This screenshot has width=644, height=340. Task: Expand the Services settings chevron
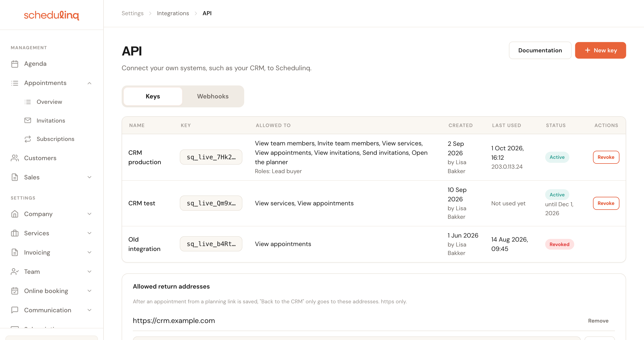[89, 233]
